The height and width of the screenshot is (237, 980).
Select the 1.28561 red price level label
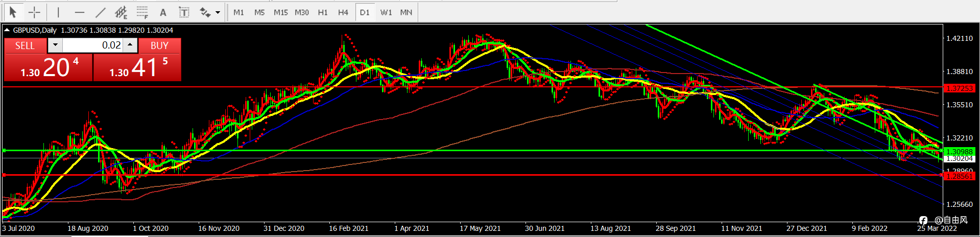click(x=960, y=176)
